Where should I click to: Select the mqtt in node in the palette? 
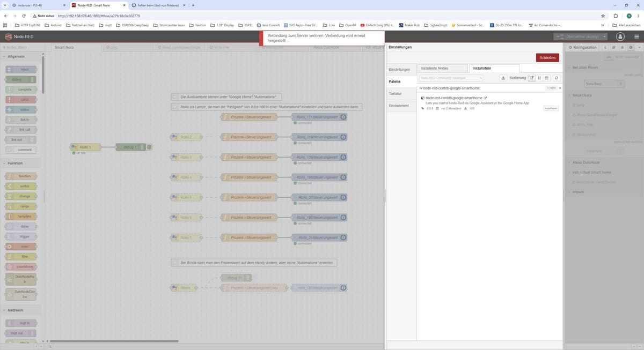pos(21,323)
